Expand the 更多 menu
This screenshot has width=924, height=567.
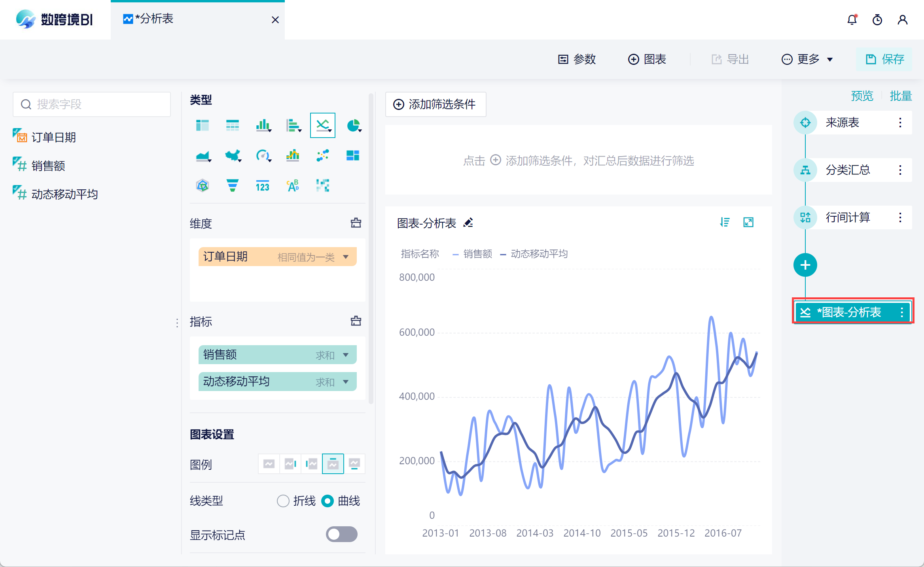[x=807, y=59]
